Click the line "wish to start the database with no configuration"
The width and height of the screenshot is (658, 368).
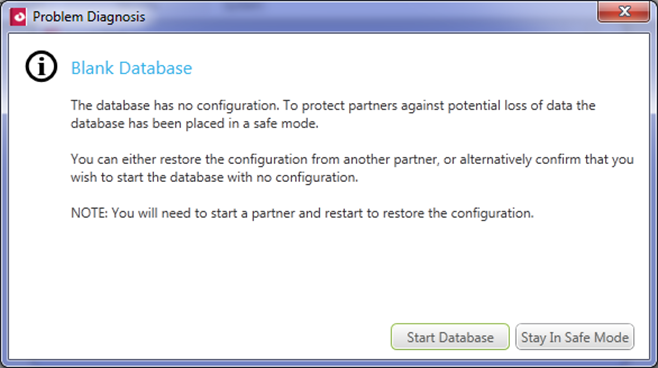click(x=214, y=177)
